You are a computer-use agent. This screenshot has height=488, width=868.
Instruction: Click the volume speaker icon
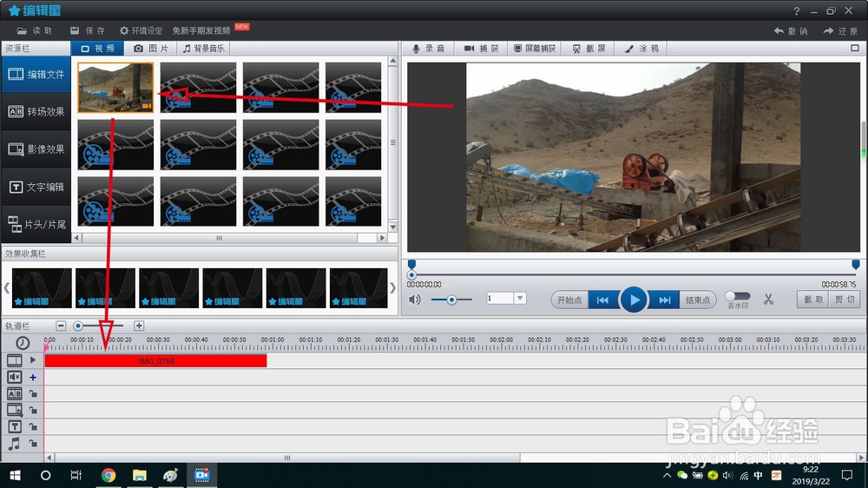415,300
